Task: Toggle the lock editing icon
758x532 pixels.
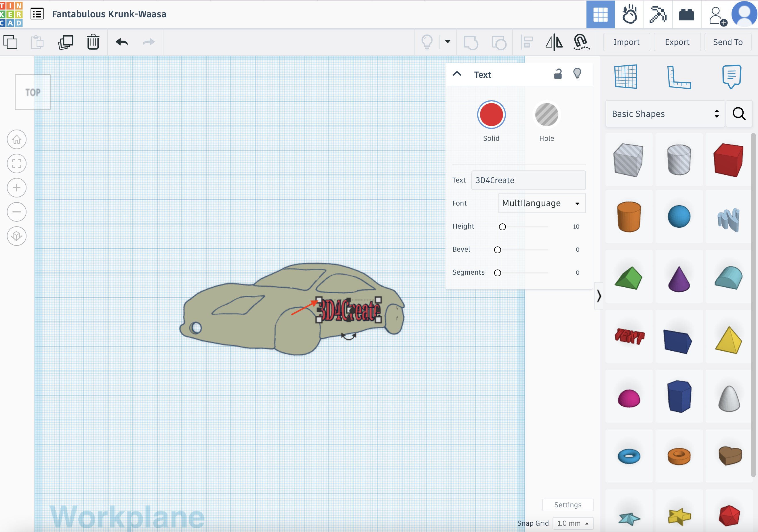Action: [x=558, y=74]
